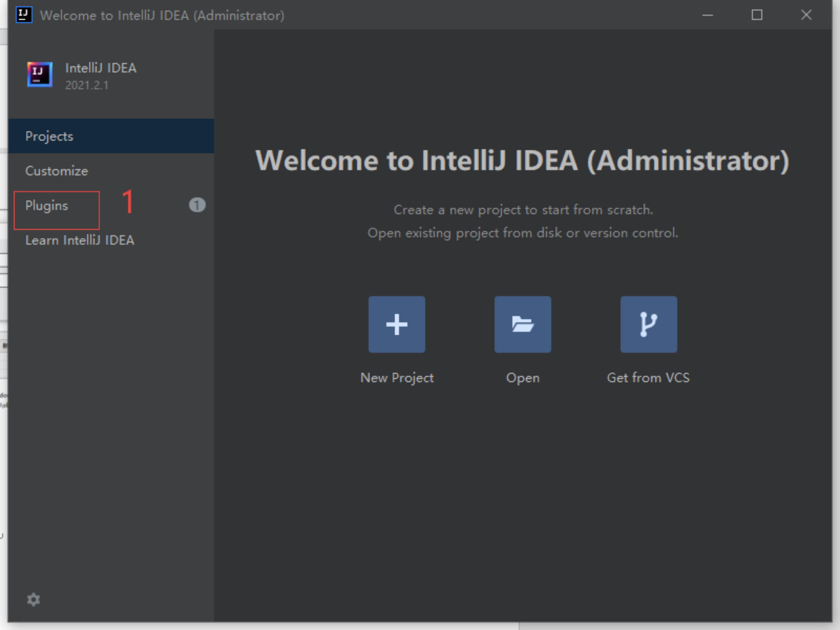
Task: Click the IntelliJ IDEA logo in sidebar
Action: click(40, 75)
